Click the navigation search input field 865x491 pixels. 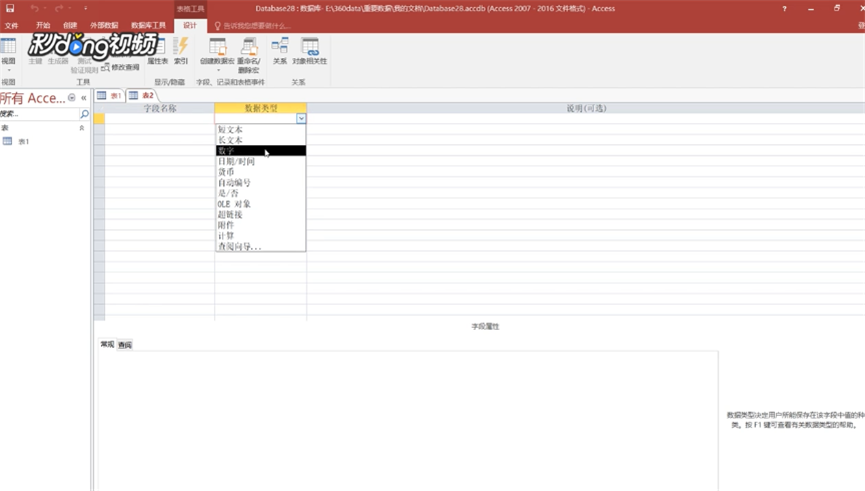click(40, 114)
